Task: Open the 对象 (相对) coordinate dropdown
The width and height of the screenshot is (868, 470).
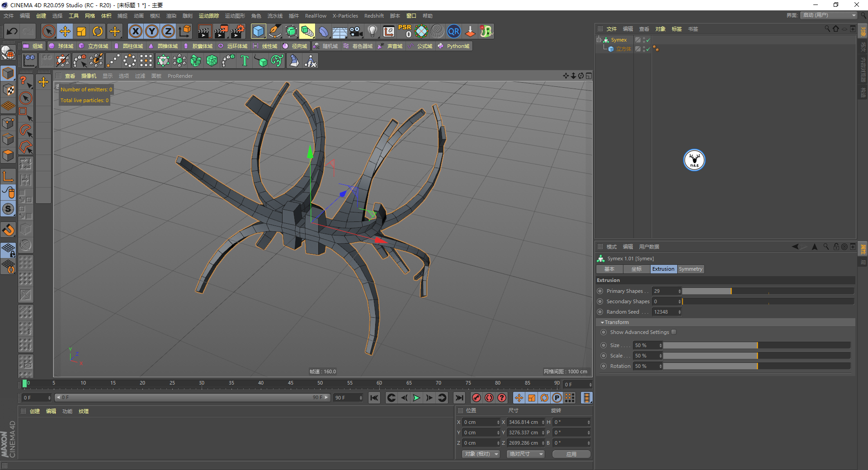Action: (481, 454)
